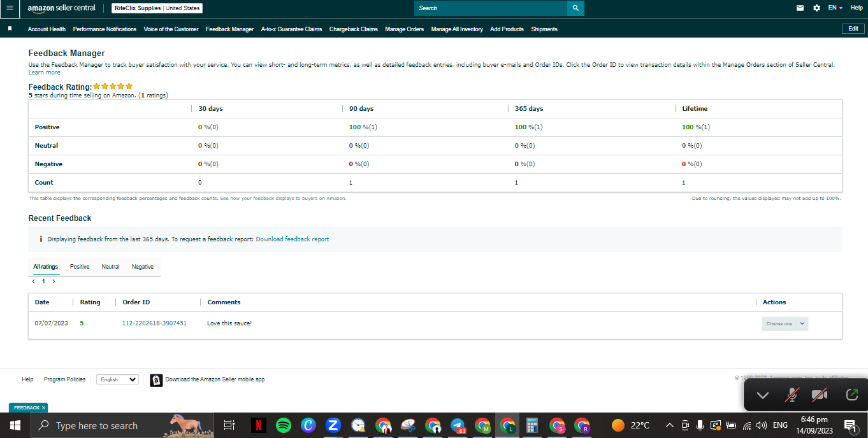
Task: Open A-to-z Guarantee Claims
Action: pyautogui.click(x=291, y=29)
